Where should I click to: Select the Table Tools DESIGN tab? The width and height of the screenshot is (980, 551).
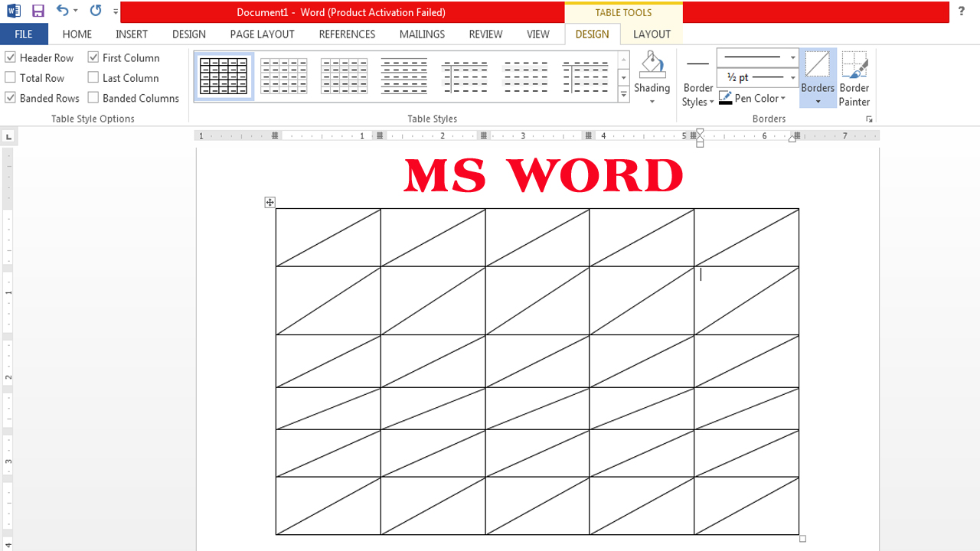[592, 34]
